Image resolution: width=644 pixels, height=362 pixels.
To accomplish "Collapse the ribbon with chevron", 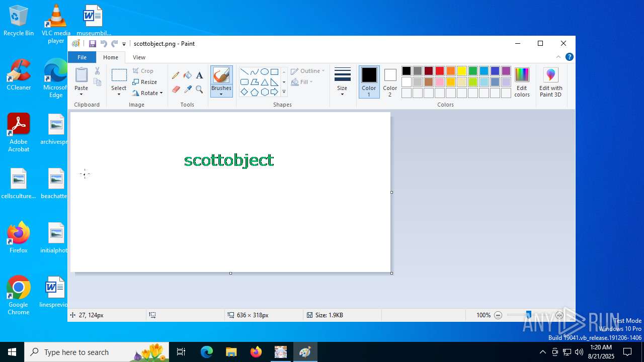I will tap(558, 57).
